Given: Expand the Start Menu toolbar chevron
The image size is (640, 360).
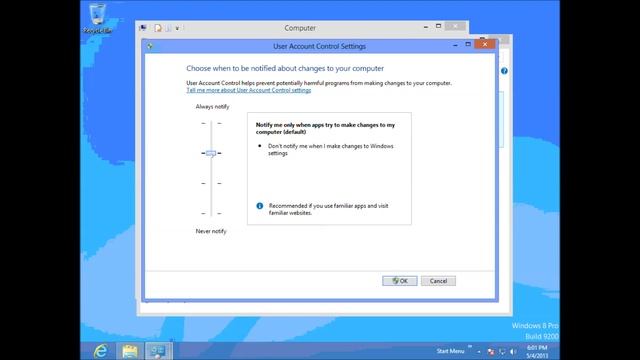Looking at the screenshot, I should (470, 347).
